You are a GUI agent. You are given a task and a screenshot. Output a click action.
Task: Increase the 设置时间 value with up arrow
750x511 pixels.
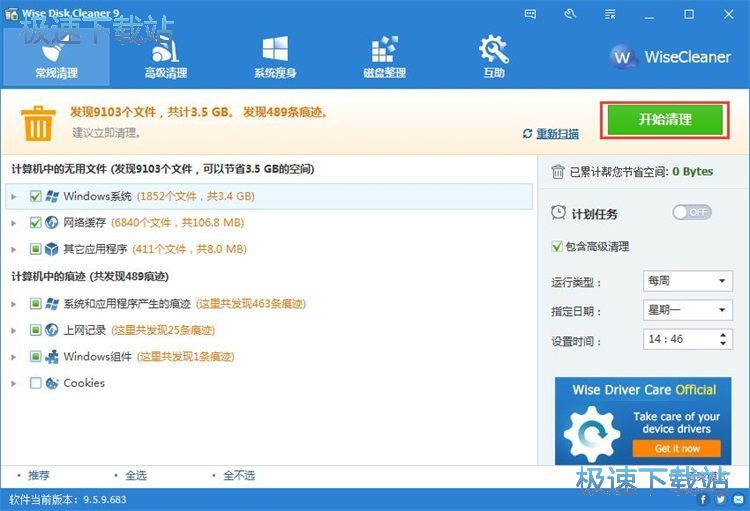(x=723, y=334)
